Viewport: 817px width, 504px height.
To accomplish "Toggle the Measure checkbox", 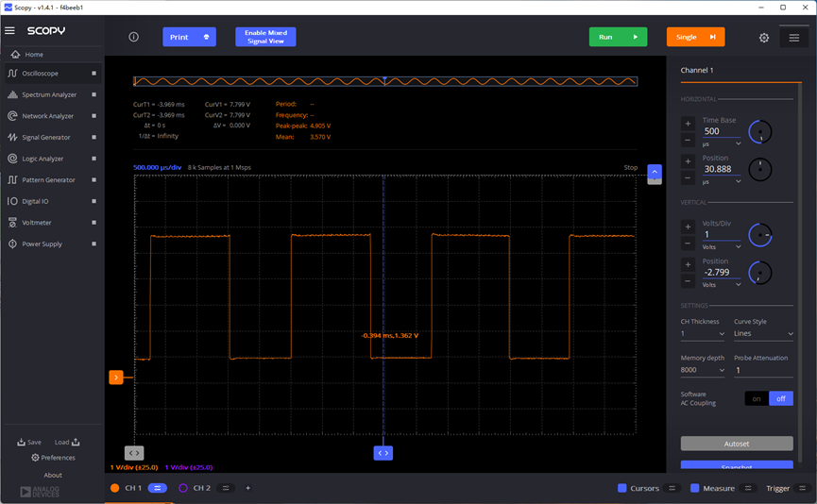I will pos(694,488).
